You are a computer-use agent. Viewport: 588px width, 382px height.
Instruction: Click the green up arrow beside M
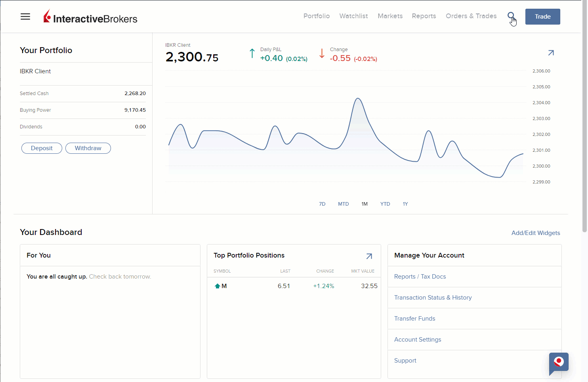217,286
